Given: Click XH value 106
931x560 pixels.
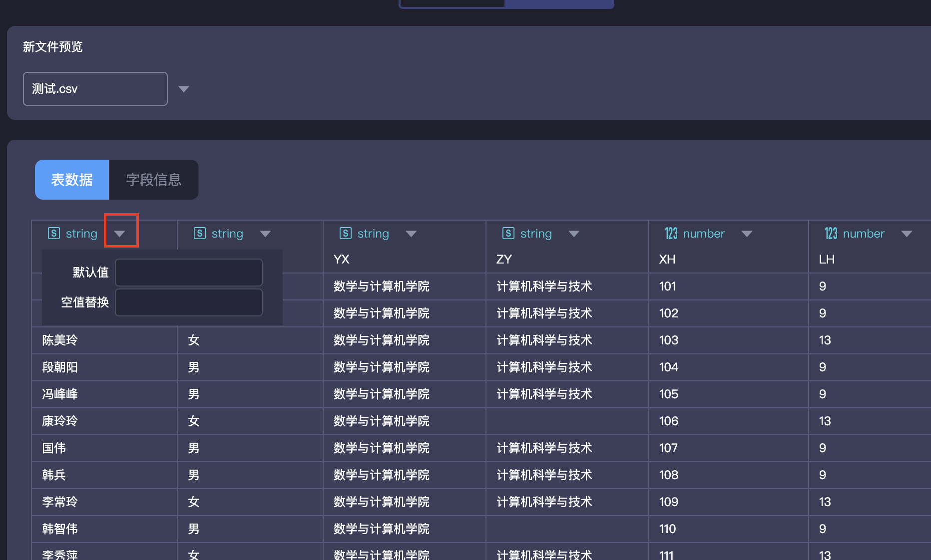Looking at the screenshot, I should click(668, 421).
